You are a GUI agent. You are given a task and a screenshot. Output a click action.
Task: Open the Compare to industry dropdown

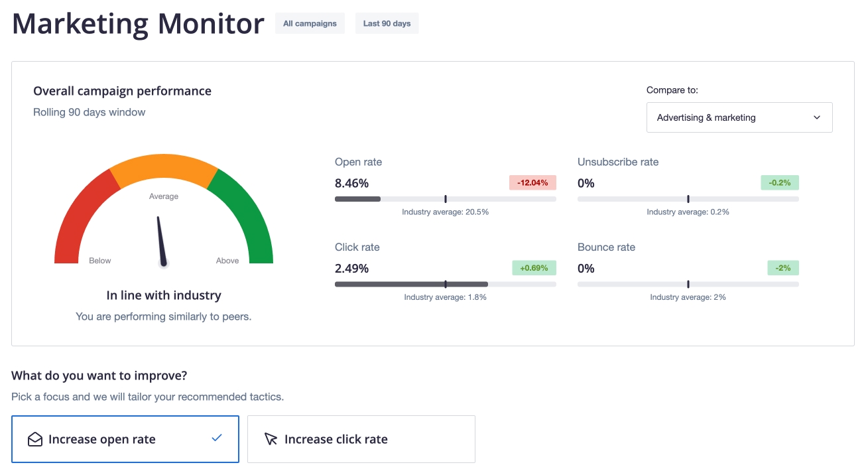(x=739, y=117)
